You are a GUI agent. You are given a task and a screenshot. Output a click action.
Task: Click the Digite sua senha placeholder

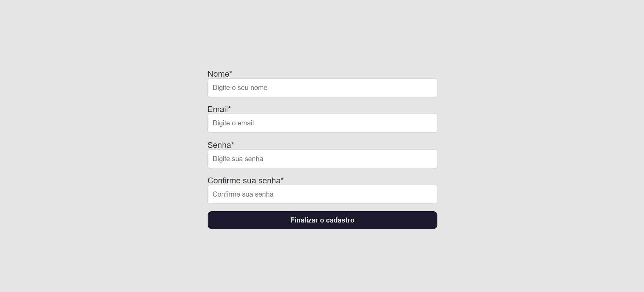click(238, 159)
